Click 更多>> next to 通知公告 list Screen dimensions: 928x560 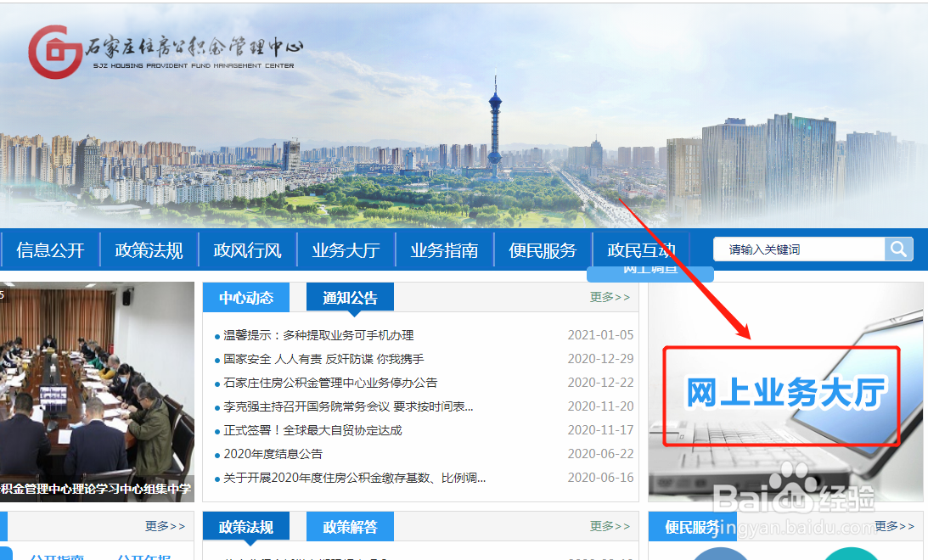click(608, 296)
